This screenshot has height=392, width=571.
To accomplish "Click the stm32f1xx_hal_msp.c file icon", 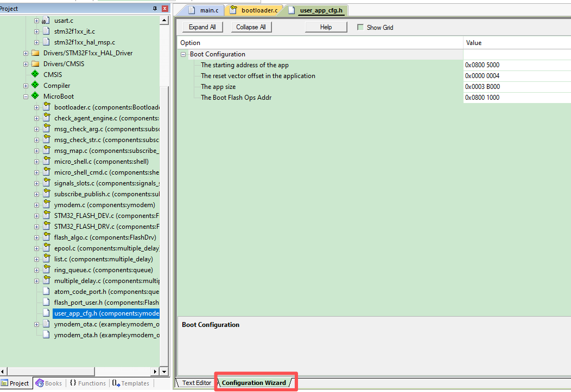I will (46, 42).
